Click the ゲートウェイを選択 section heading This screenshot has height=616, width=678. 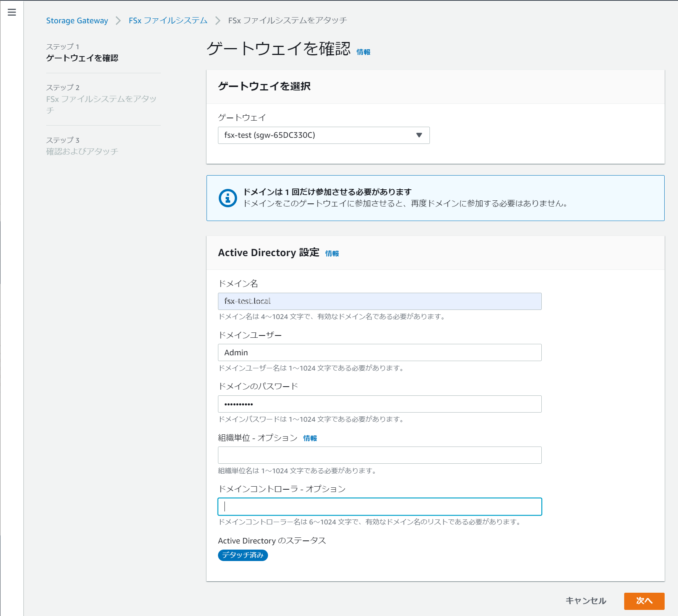264,86
